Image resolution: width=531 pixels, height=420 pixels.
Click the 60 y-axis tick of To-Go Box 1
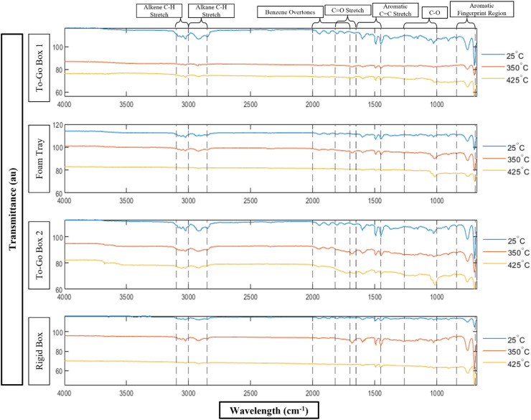click(60, 93)
